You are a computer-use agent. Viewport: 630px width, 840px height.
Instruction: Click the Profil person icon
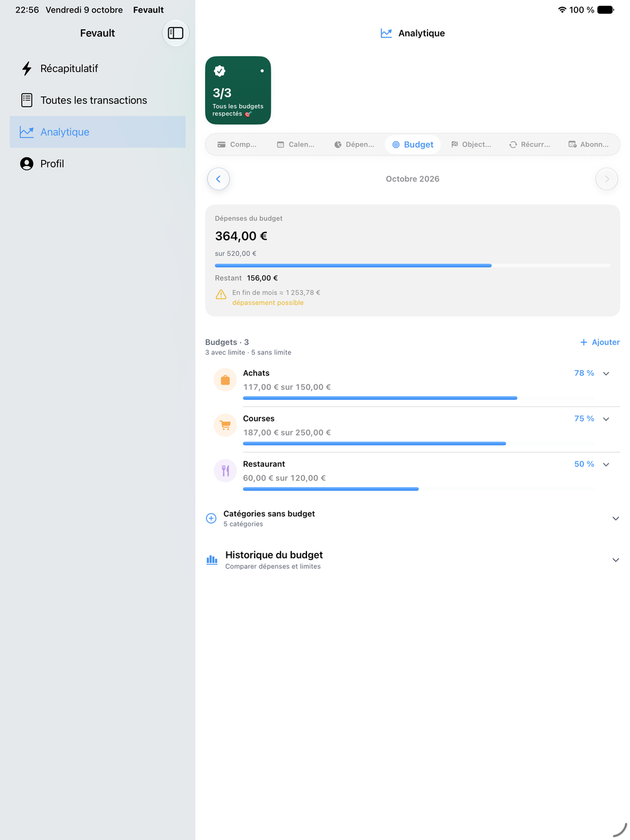pos(26,163)
